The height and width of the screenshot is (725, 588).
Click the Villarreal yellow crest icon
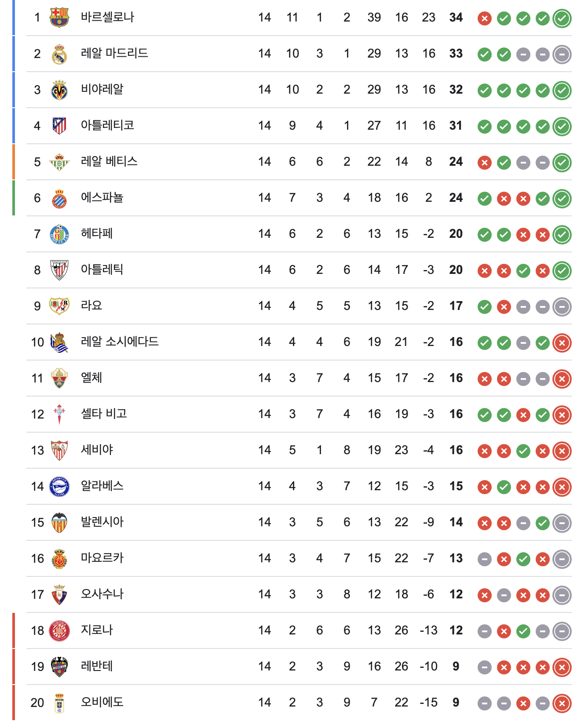point(59,90)
